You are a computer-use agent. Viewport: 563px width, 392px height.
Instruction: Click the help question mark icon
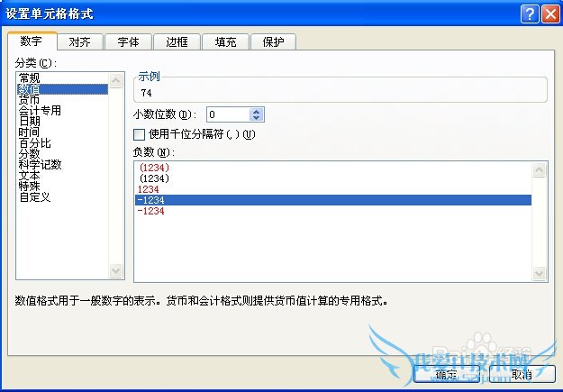tap(530, 14)
